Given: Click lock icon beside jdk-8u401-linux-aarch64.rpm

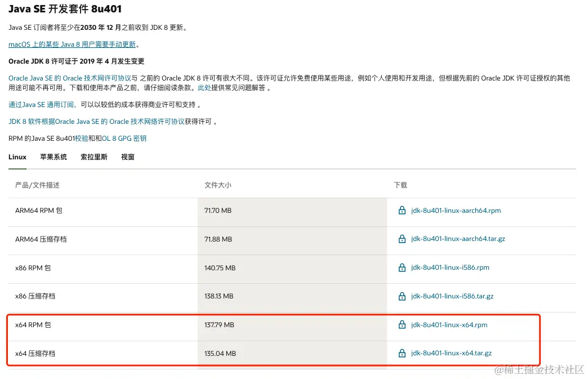Looking at the screenshot, I should (402, 210).
